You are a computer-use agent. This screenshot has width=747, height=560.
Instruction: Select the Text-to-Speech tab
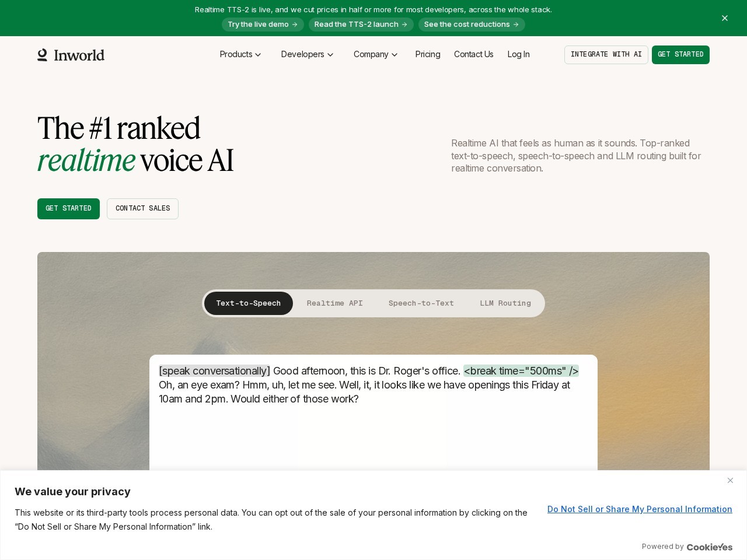pyautogui.click(x=249, y=303)
